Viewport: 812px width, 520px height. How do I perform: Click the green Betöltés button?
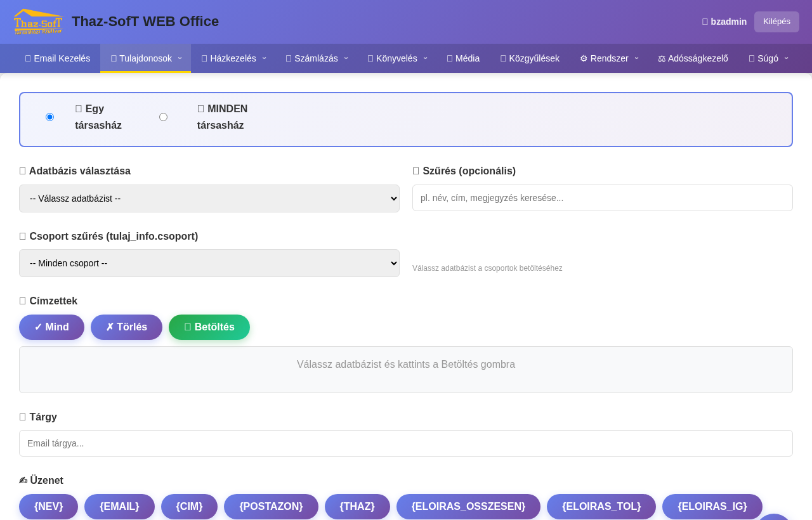(209, 327)
